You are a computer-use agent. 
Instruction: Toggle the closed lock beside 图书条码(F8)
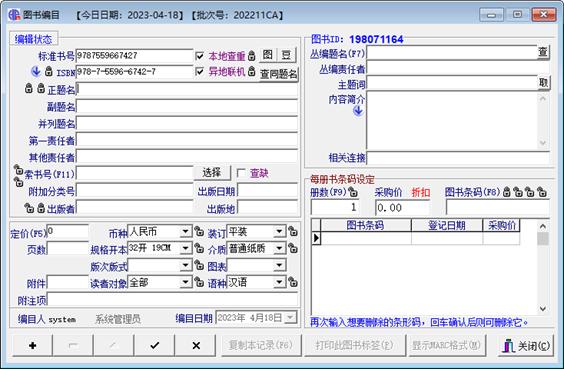(506, 192)
